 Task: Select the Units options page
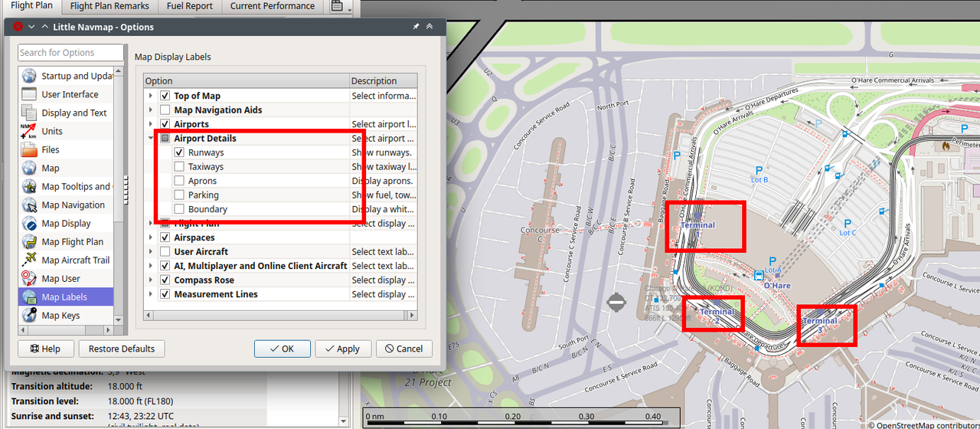67,131
